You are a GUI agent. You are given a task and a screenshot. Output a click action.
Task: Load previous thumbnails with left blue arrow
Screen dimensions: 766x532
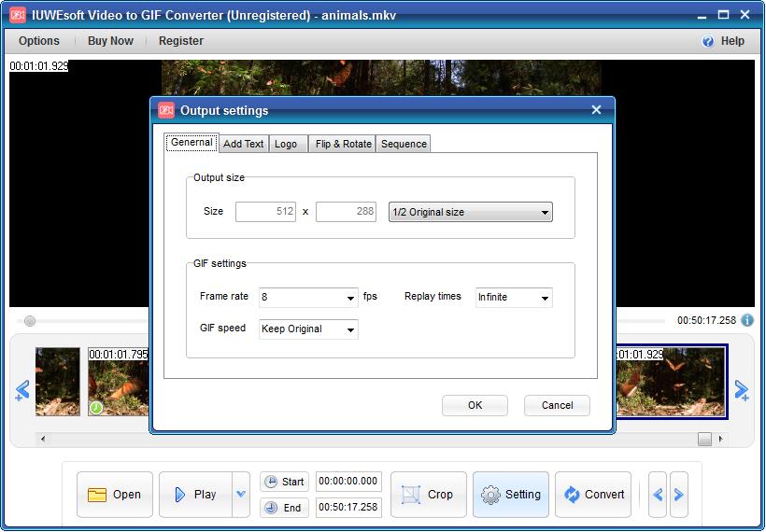[x=22, y=390]
